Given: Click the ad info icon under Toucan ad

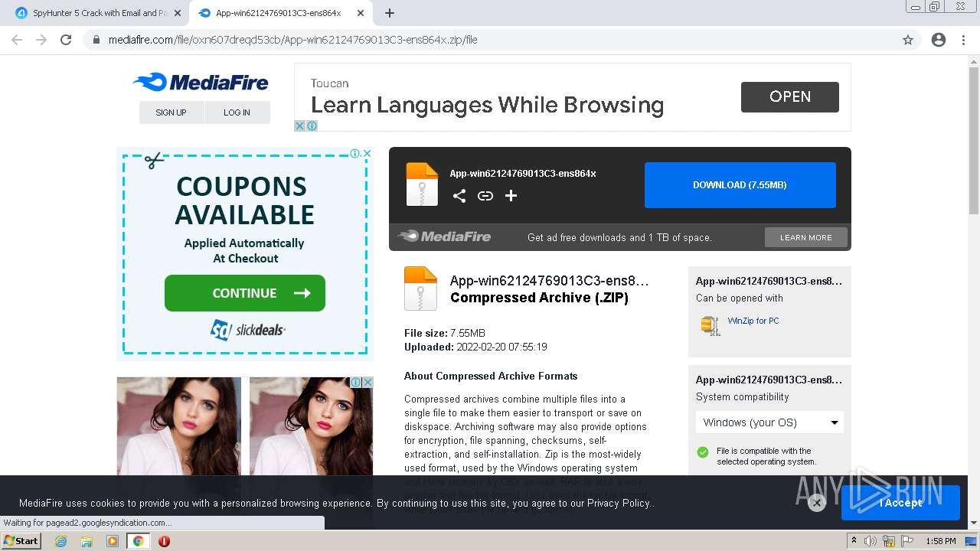Looking at the screenshot, I should coord(312,126).
